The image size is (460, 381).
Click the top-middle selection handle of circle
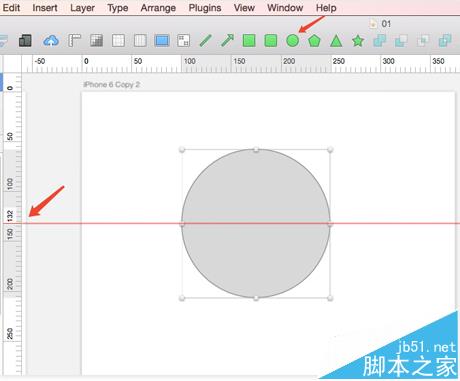click(x=256, y=149)
